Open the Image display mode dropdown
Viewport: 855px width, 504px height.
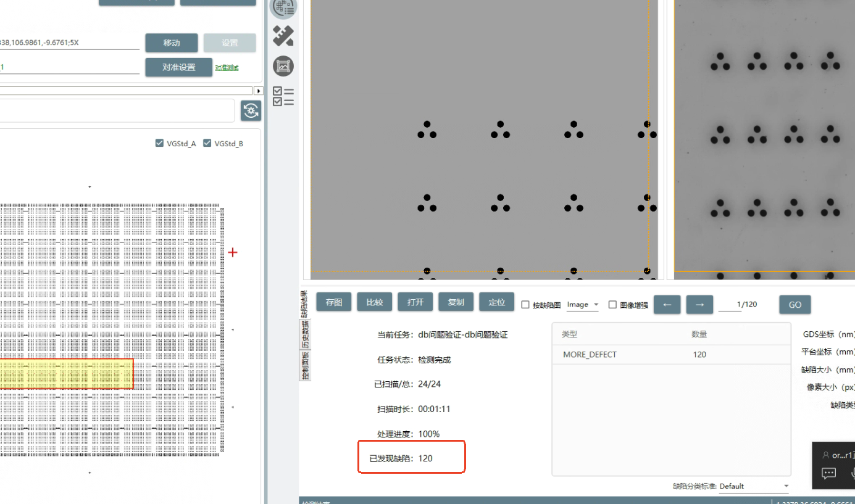click(583, 305)
